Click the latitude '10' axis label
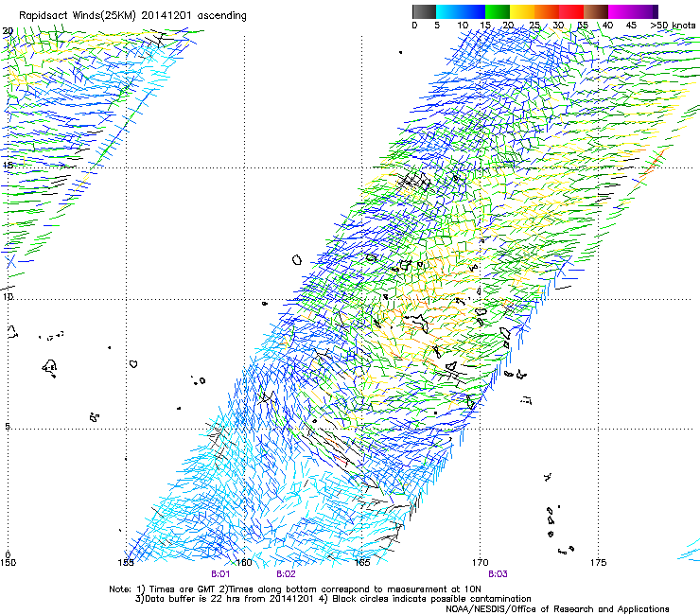 coord(8,296)
